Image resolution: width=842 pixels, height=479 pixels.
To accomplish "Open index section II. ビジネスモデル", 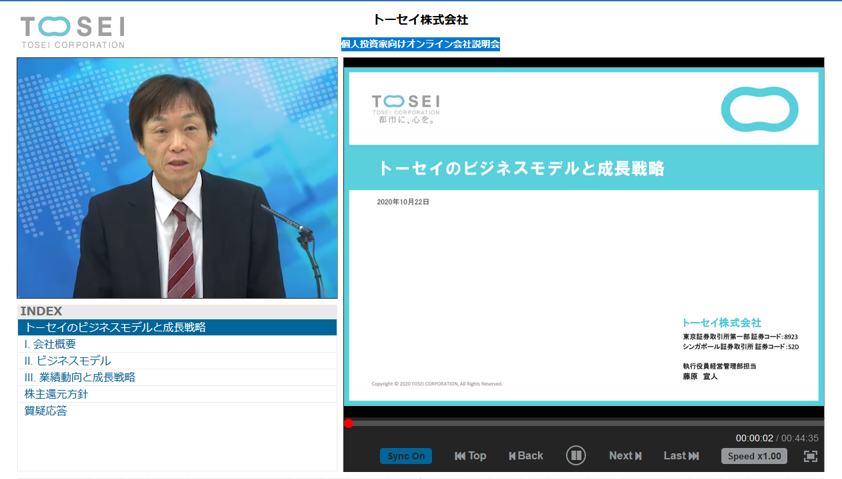I will pos(177,360).
